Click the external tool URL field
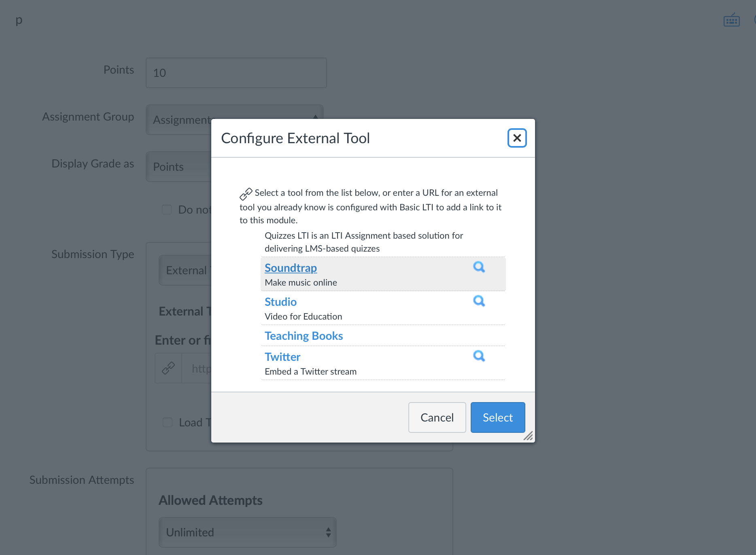The width and height of the screenshot is (756, 555). 197,368
